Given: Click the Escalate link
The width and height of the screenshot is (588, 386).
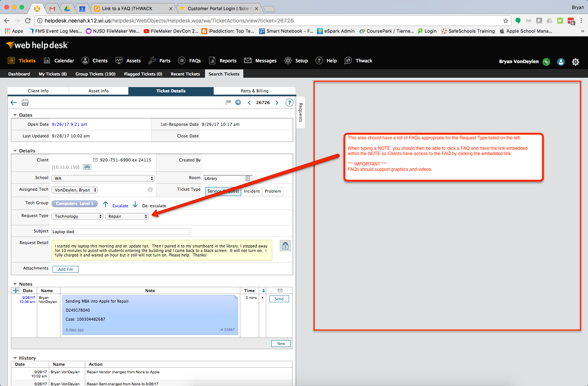Looking at the screenshot, I should coord(121,206).
